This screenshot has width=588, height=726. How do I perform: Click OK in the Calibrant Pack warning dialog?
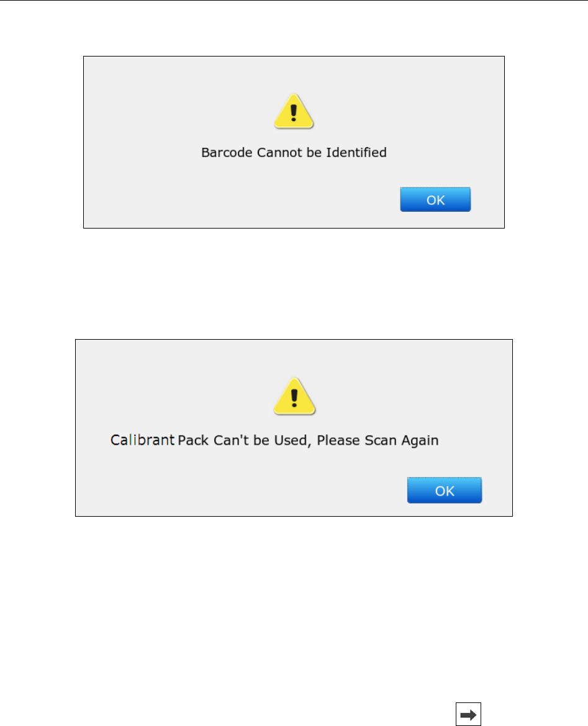click(x=445, y=491)
